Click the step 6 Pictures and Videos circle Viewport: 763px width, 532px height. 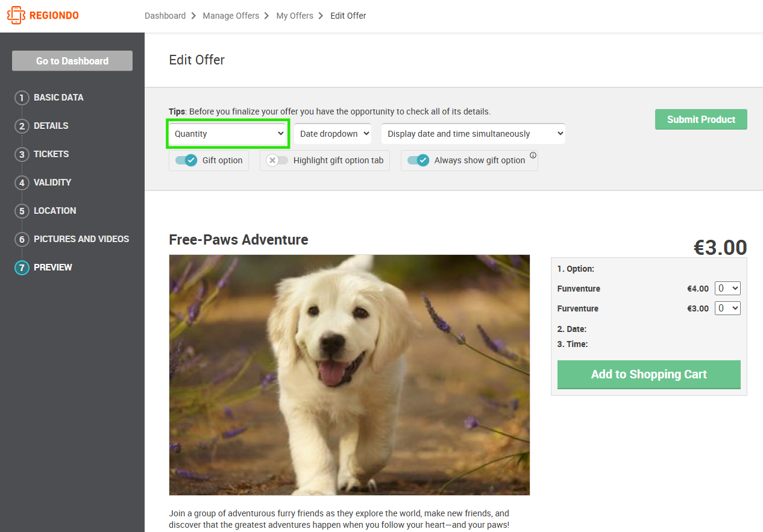[22, 239]
